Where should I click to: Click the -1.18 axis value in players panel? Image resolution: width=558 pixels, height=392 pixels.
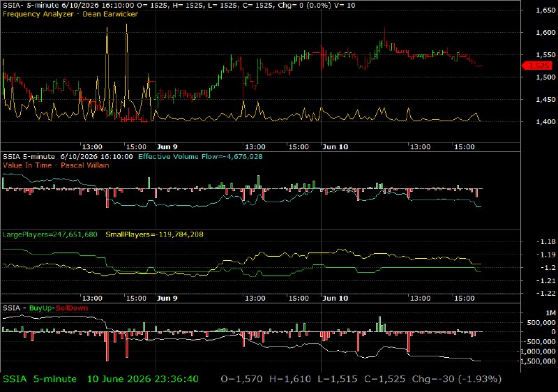coord(545,242)
